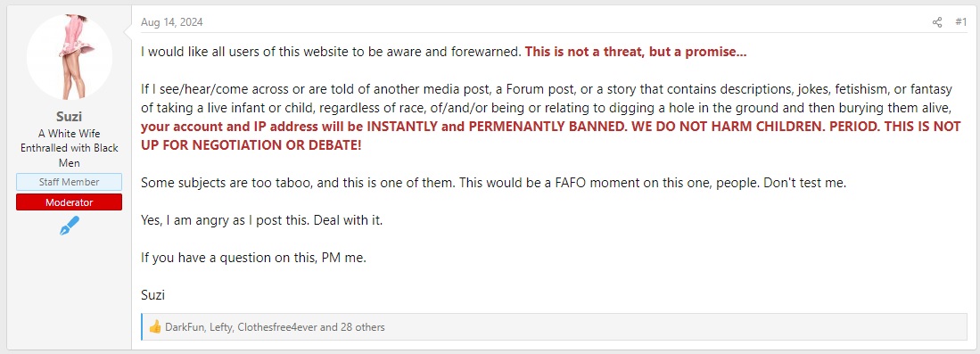Click the thumbs-up reaction icon

click(155, 327)
